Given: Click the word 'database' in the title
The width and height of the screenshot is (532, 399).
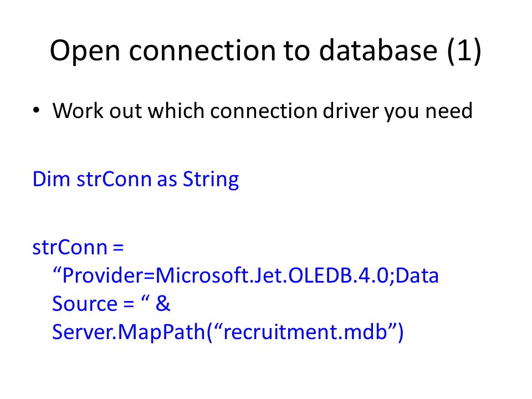Looking at the screenshot, I should pyautogui.click(x=378, y=50).
